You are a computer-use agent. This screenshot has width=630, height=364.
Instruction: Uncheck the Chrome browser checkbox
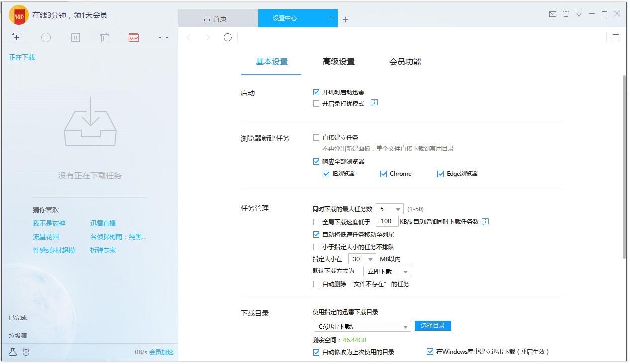tap(383, 173)
